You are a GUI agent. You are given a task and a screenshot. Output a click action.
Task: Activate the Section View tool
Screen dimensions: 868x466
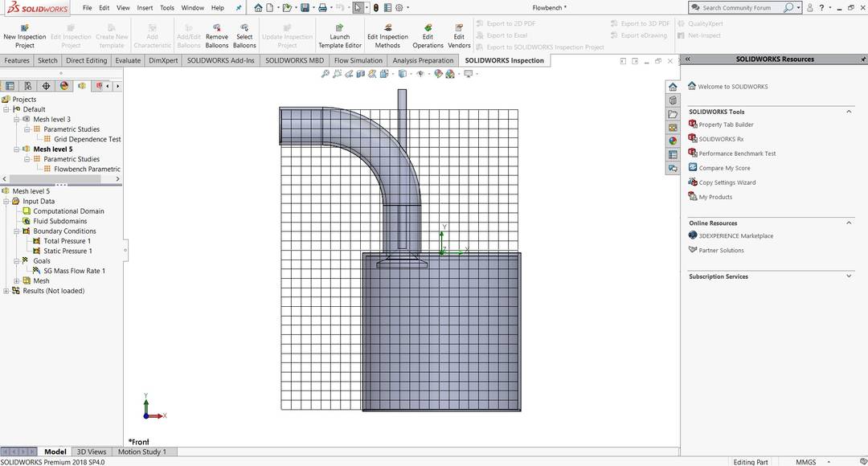[x=360, y=73]
